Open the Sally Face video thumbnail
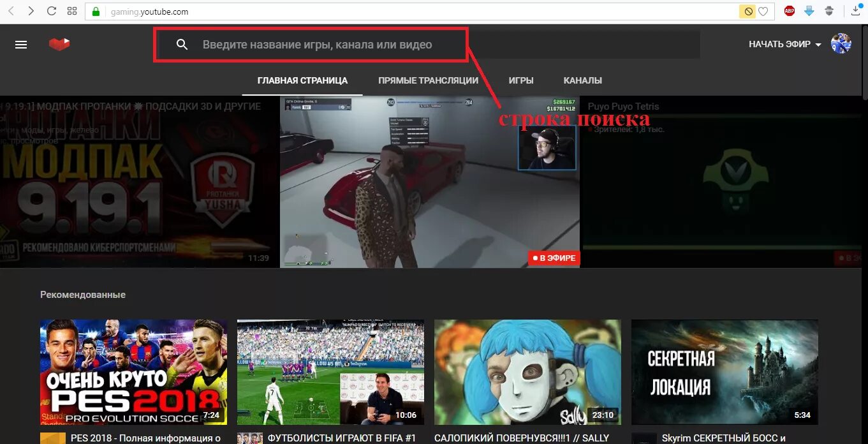868x444 pixels. (x=527, y=373)
